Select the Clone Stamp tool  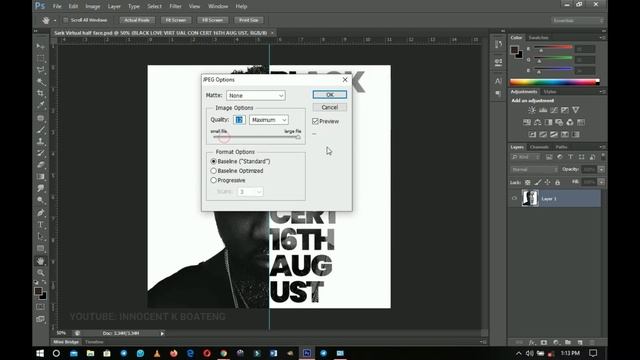click(40, 142)
